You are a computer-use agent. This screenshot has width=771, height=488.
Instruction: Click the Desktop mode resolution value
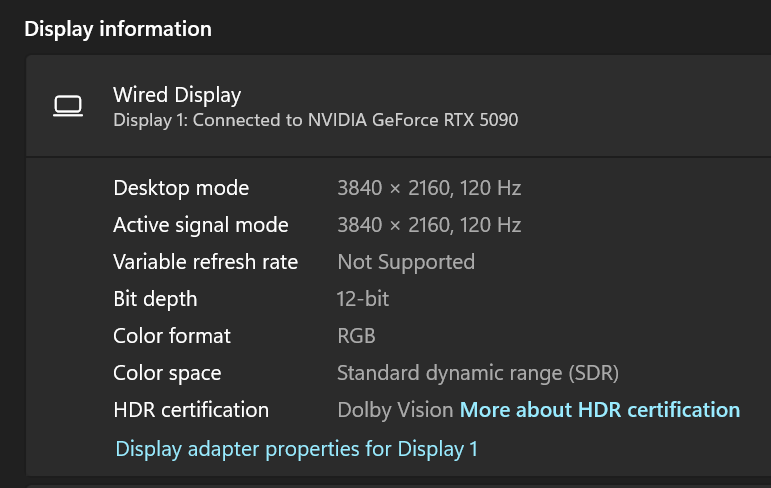[x=428, y=188]
